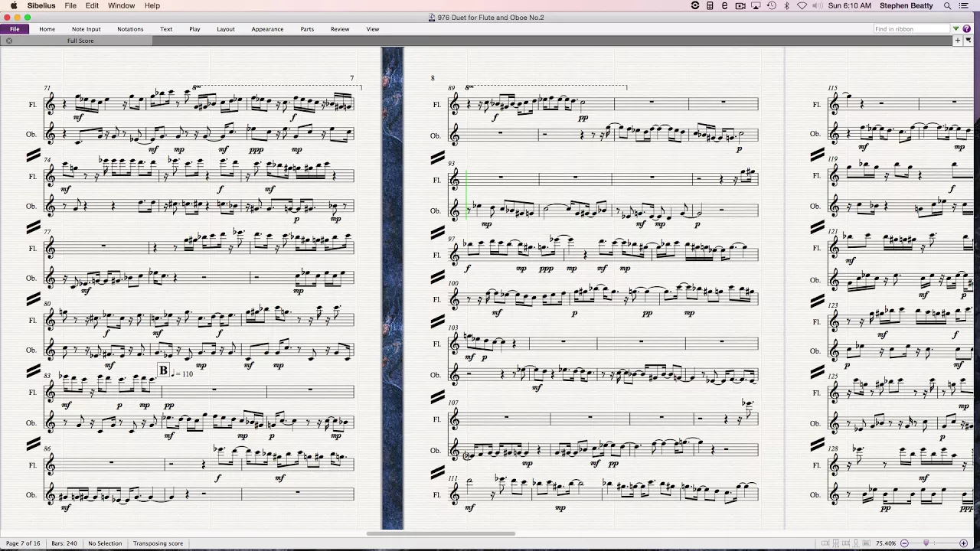Viewport: 980px width, 551px height.
Task: Switch to the Layout ribbon tab
Action: 226,29
